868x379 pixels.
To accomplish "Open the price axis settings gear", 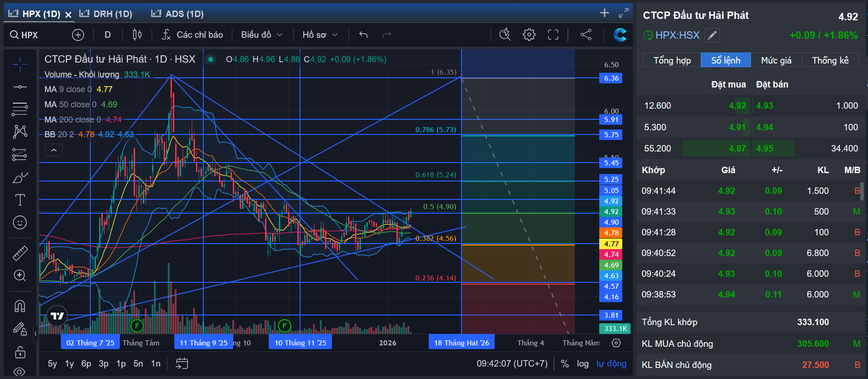I will click(616, 343).
